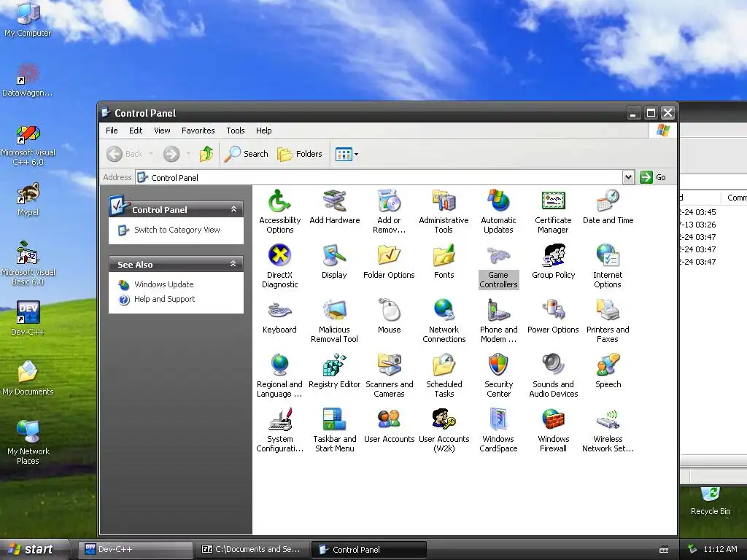Select Regional and Language icon
The height and width of the screenshot is (560, 747).
[x=279, y=376]
